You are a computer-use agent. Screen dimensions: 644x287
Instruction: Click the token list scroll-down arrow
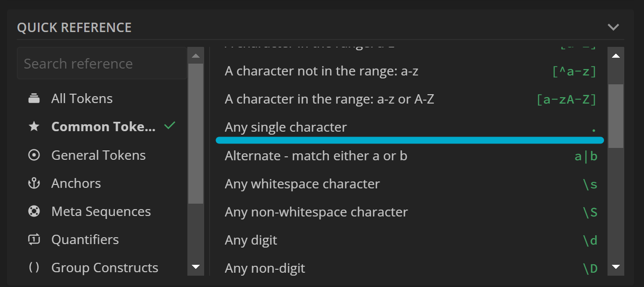click(615, 267)
